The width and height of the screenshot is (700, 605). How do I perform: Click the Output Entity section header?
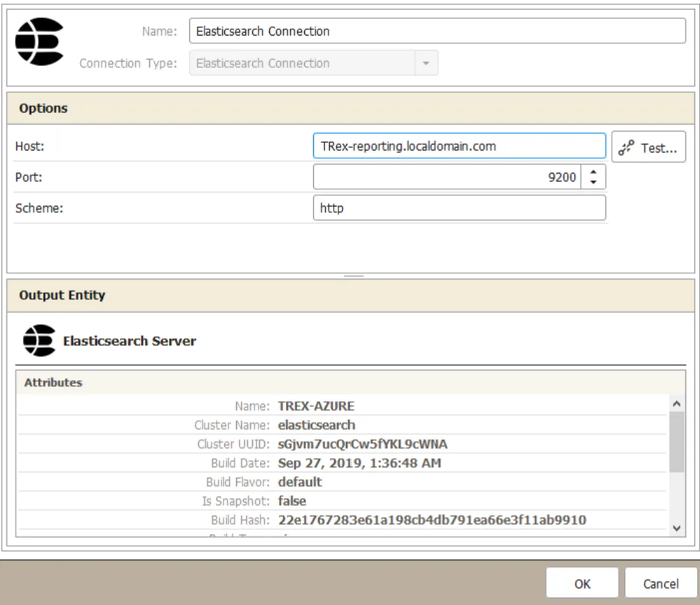351,296
